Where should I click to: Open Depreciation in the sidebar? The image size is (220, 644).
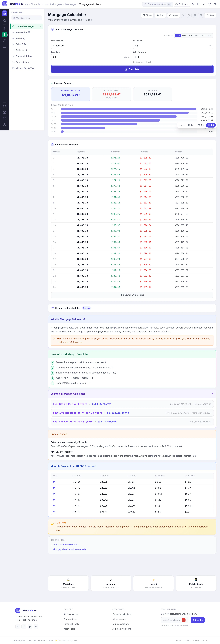[x=27, y=62]
